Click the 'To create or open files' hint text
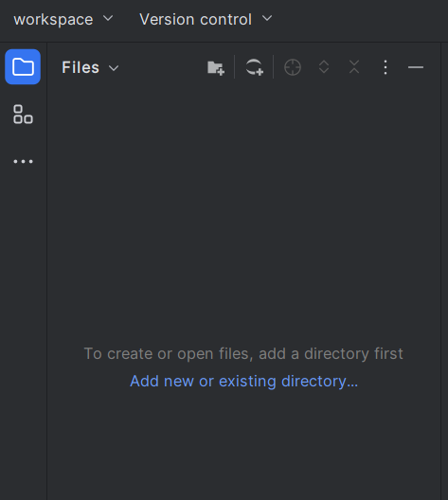This screenshot has width=448, height=500. click(x=243, y=353)
